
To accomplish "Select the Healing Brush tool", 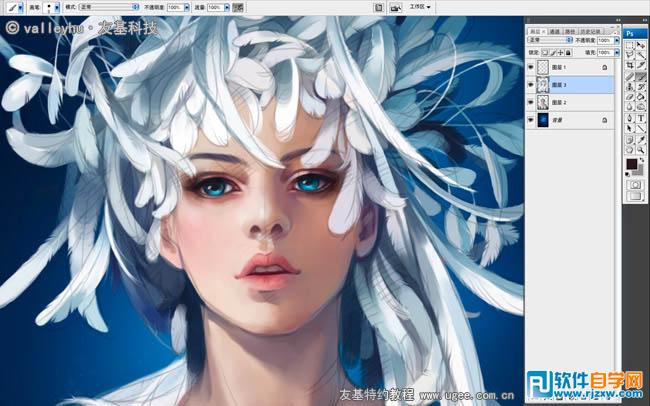I will coord(629,76).
